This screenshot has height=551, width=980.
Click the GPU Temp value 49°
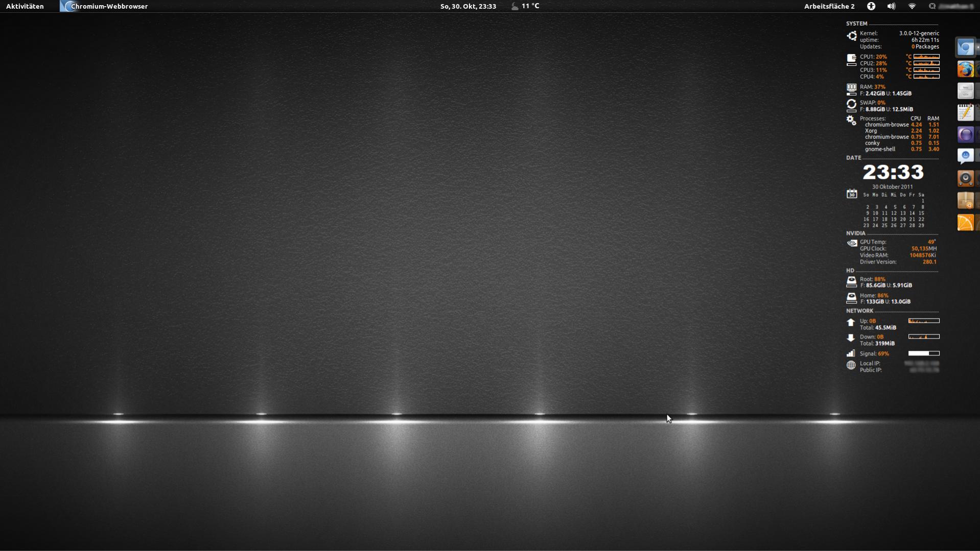click(932, 242)
